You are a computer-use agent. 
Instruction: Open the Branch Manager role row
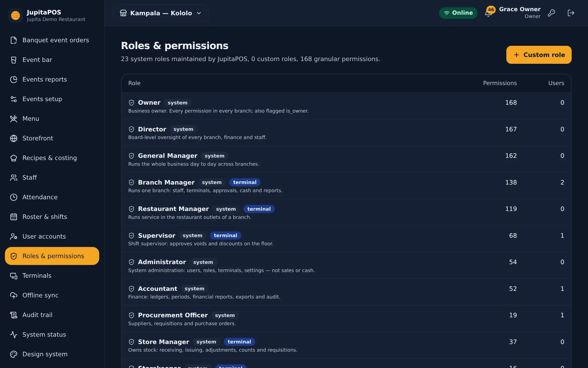point(346,186)
